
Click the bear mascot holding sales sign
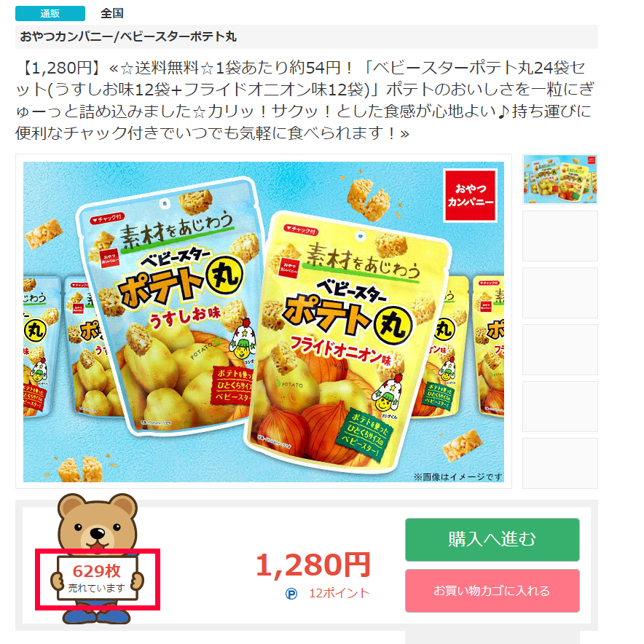[x=98, y=559]
